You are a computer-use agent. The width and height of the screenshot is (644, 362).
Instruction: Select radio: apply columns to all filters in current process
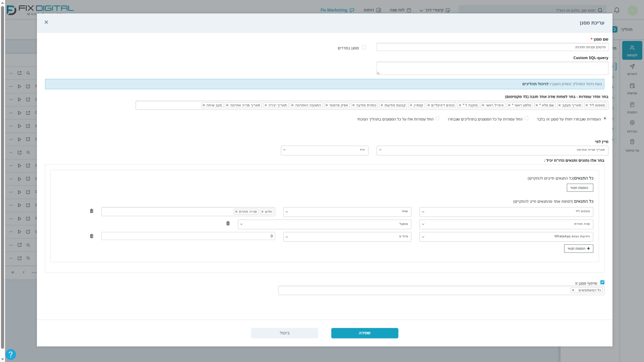click(x=438, y=118)
